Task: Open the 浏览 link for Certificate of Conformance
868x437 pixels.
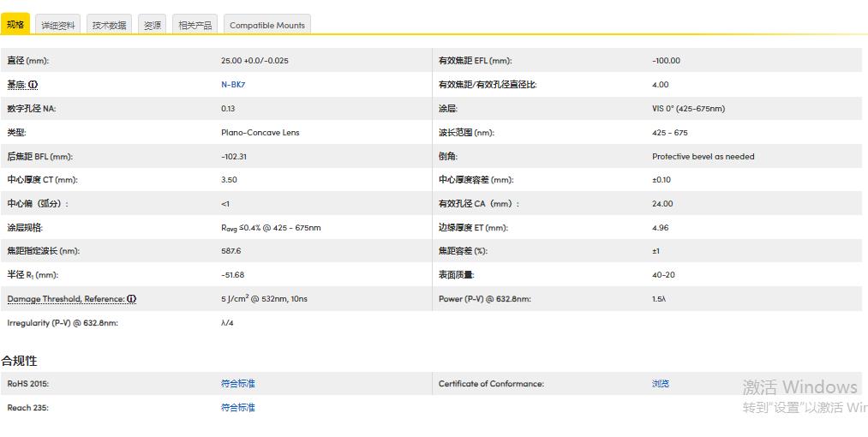Action: pos(661,384)
